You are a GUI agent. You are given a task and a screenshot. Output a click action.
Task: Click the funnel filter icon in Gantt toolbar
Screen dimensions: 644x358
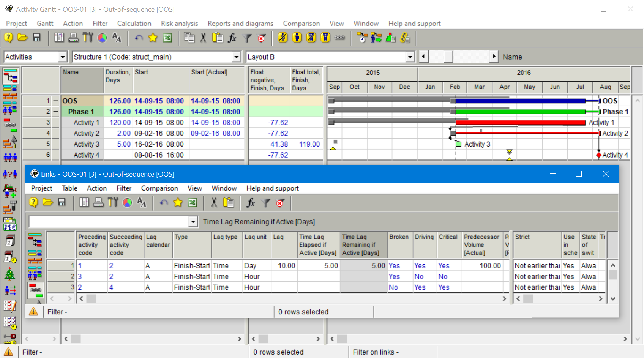247,38
